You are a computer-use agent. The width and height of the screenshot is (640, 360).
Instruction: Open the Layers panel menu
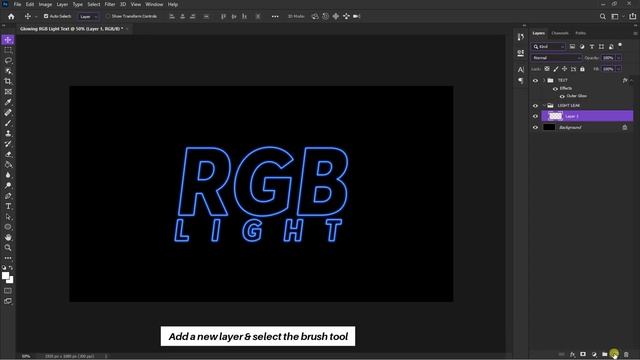[x=635, y=33]
